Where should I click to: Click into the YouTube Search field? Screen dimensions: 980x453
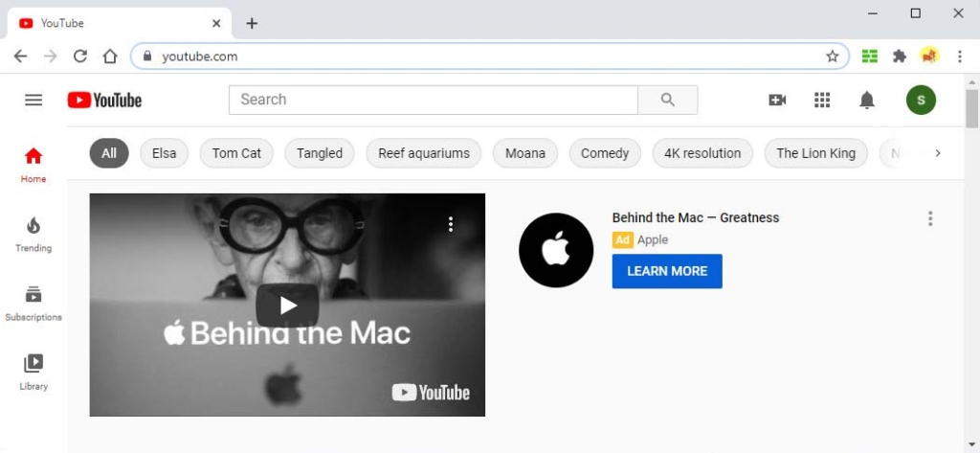click(434, 101)
